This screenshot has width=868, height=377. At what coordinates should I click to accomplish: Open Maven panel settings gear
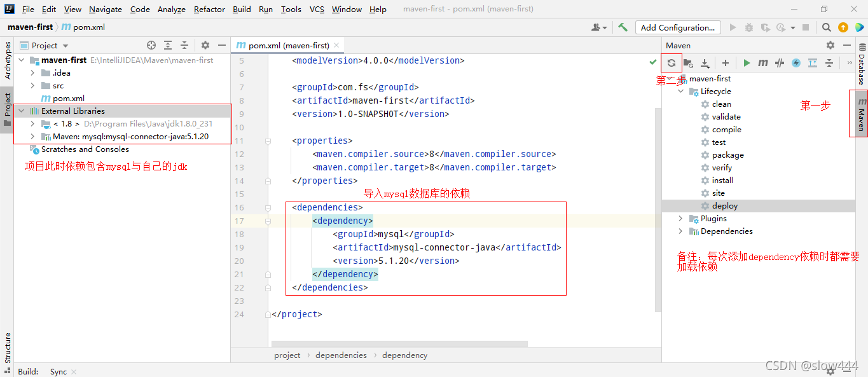tap(830, 45)
